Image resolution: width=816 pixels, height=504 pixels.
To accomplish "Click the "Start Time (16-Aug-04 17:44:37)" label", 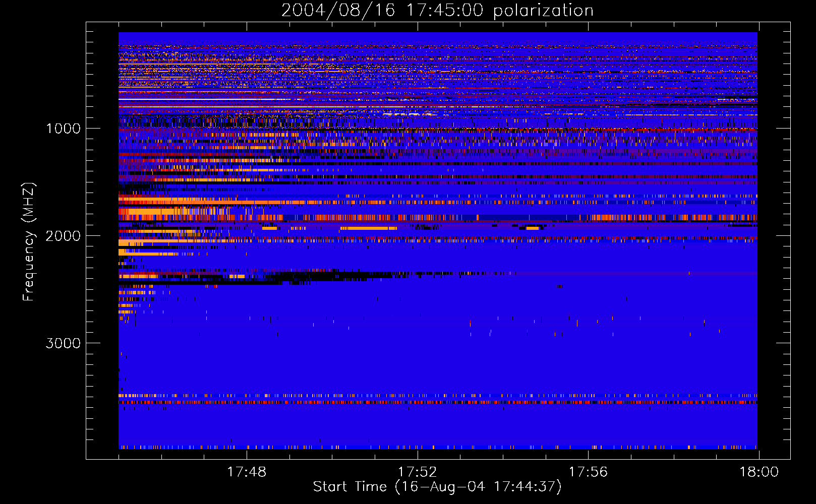I will (437, 487).
